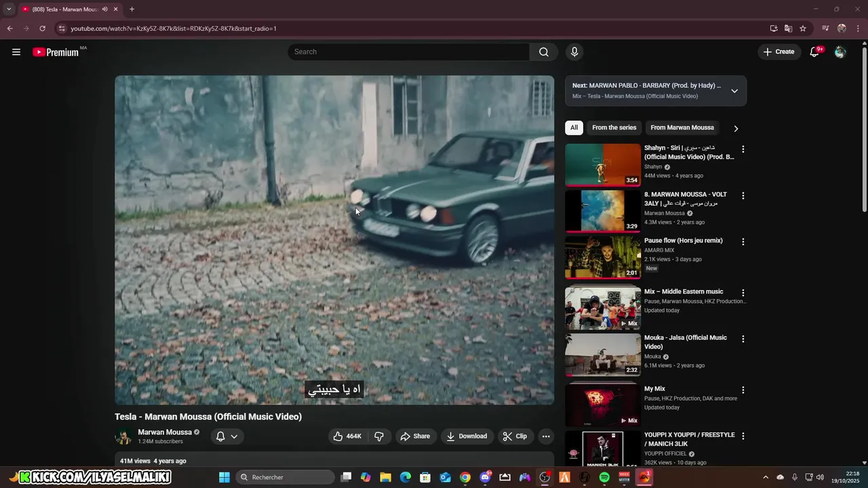
Task: Open the YouTube guide hamburger menu
Action: [x=16, y=52]
